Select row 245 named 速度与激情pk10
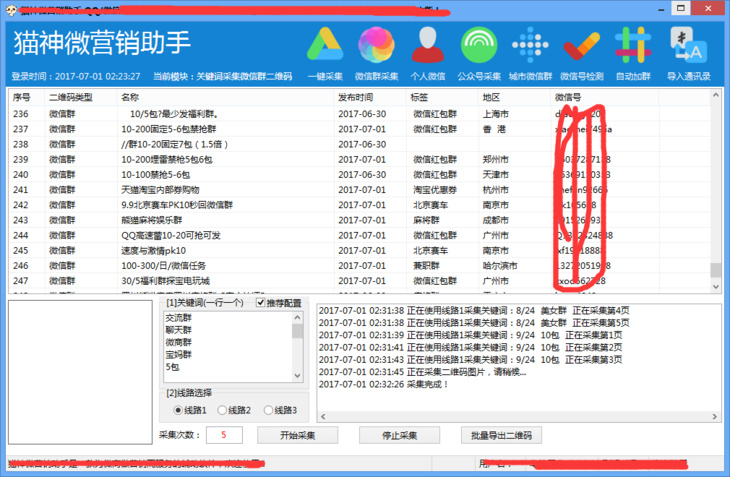This screenshot has height=477, width=730. click(359, 250)
